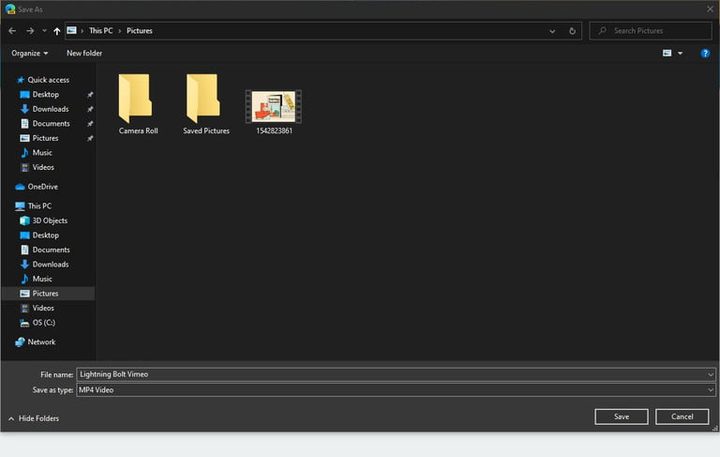Click the File name text field

[x=396, y=375]
